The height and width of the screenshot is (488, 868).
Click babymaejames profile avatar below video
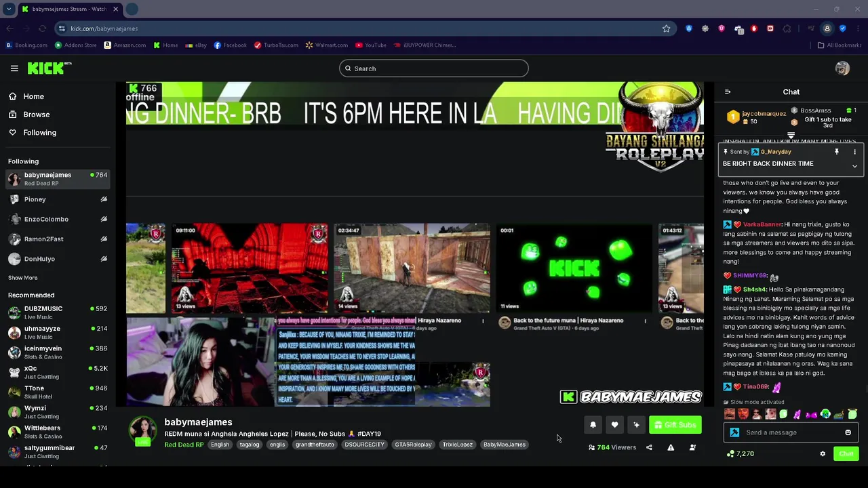coord(143,432)
